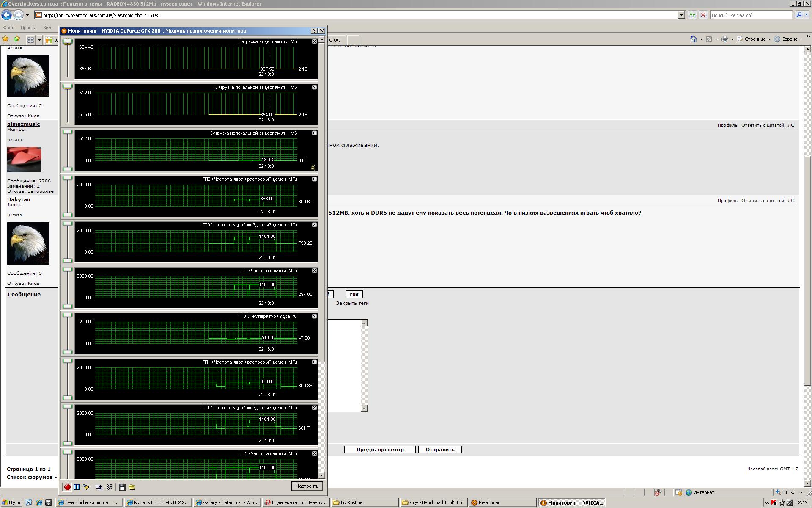The image size is (812, 508).
Task: Close the local video memory usage graph
Action: (314, 87)
